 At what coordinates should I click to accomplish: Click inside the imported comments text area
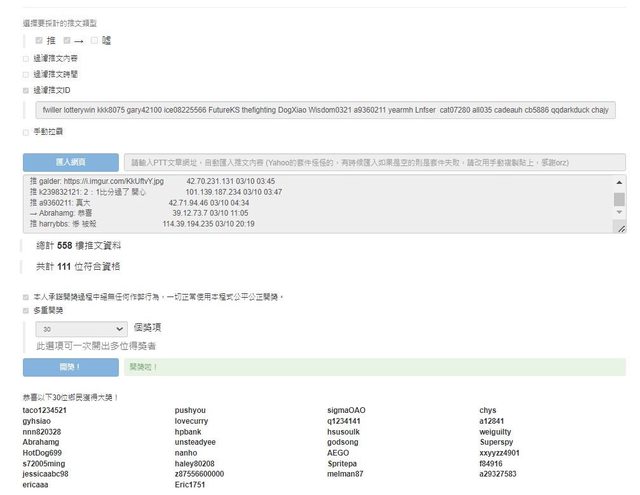click(300, 205)
